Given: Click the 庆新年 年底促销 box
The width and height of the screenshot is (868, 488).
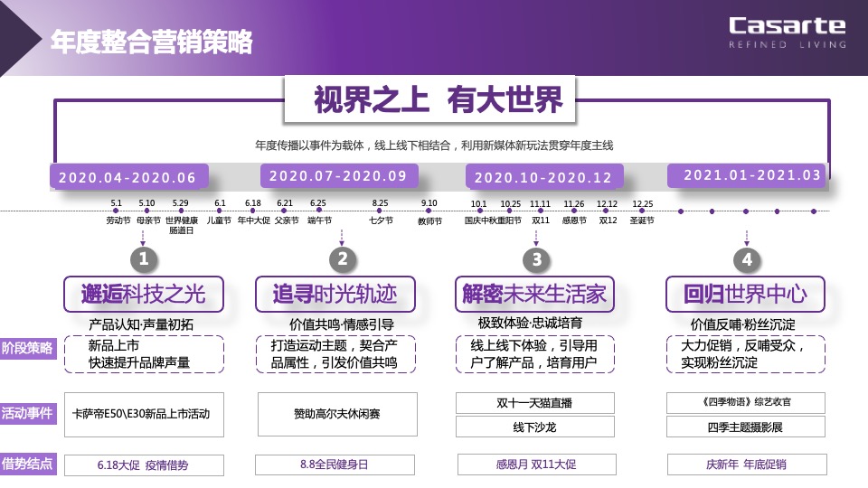Looking at the screenshot, I should point(747,465).
